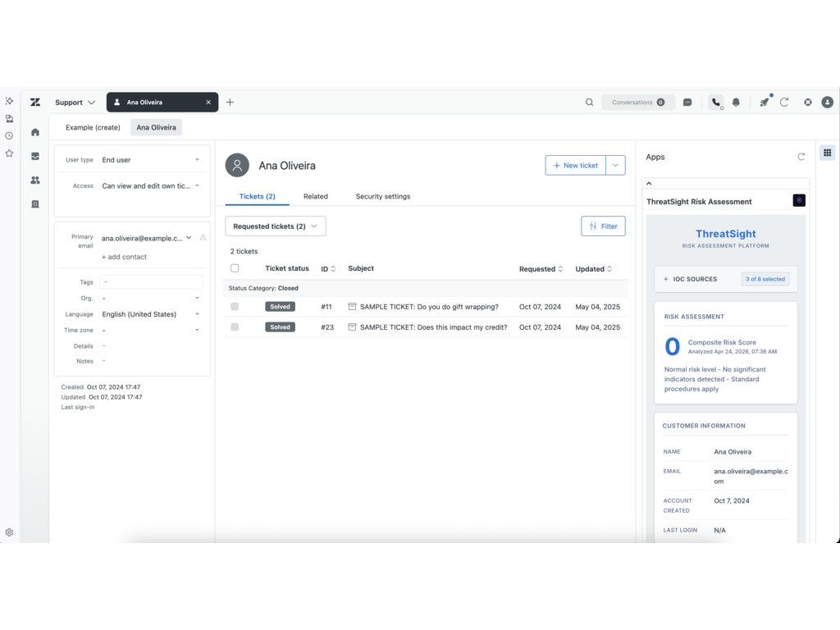
Task: Add a new tab with plus icon
Action: click(x=230, y=103)
